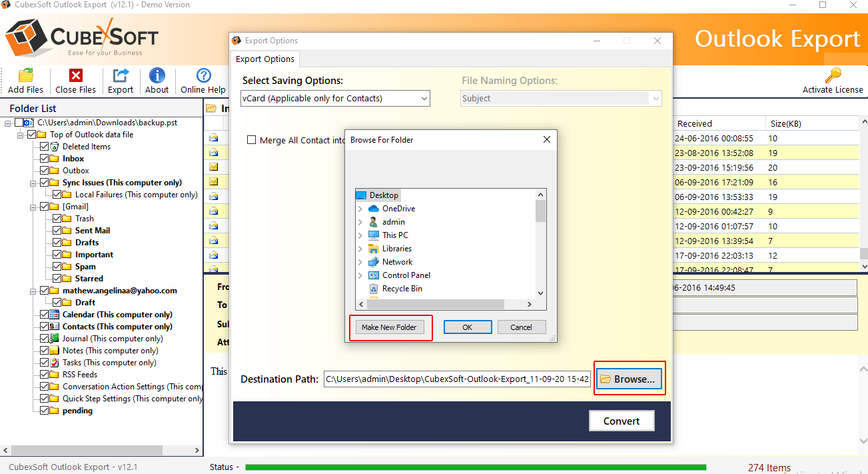Toggle the Spam folder checkbox
868x474 pixels.
57,267
